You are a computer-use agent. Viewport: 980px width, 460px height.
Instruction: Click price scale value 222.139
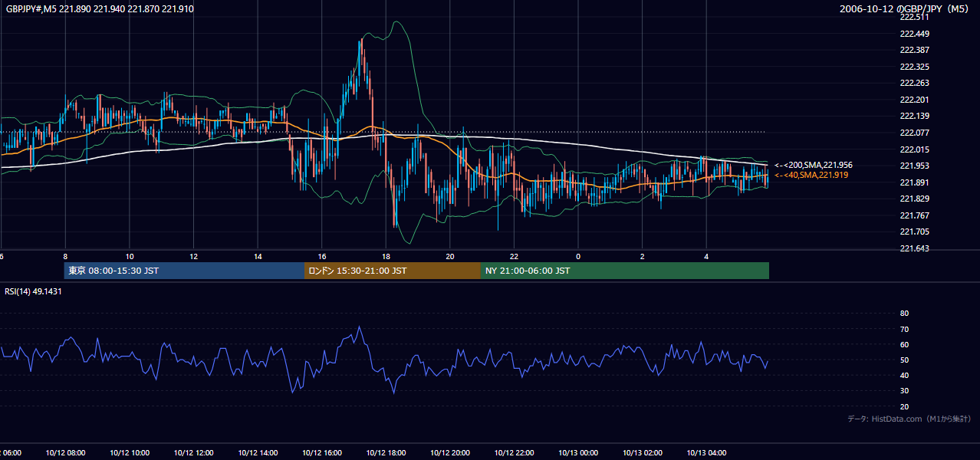pos(915,116)
